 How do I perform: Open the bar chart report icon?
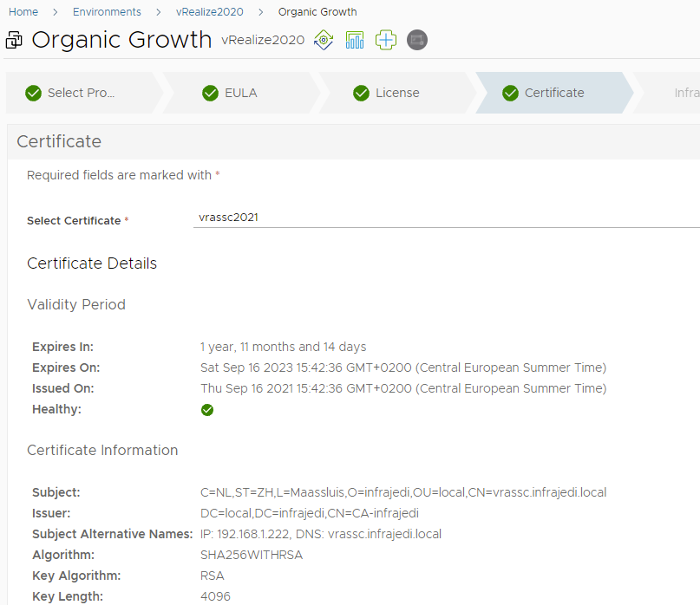[x=355, y=40]
